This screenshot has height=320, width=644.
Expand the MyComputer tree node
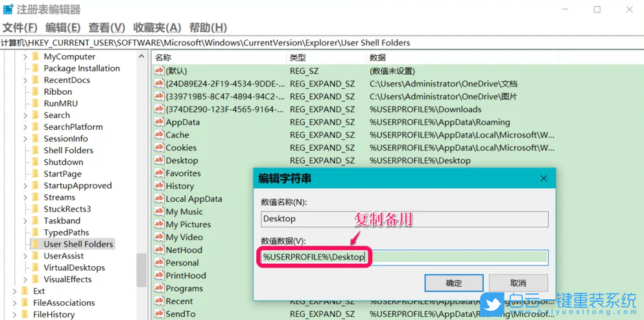pyautogui.click(x=25, y=57)
